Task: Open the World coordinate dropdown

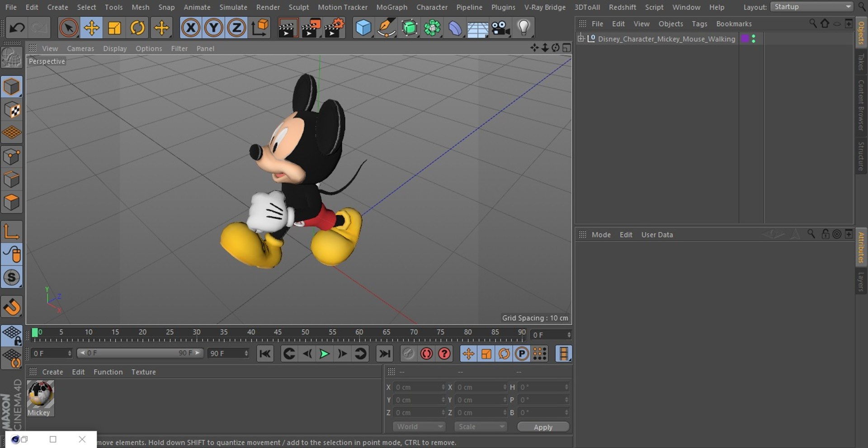Action: [419, 427]
